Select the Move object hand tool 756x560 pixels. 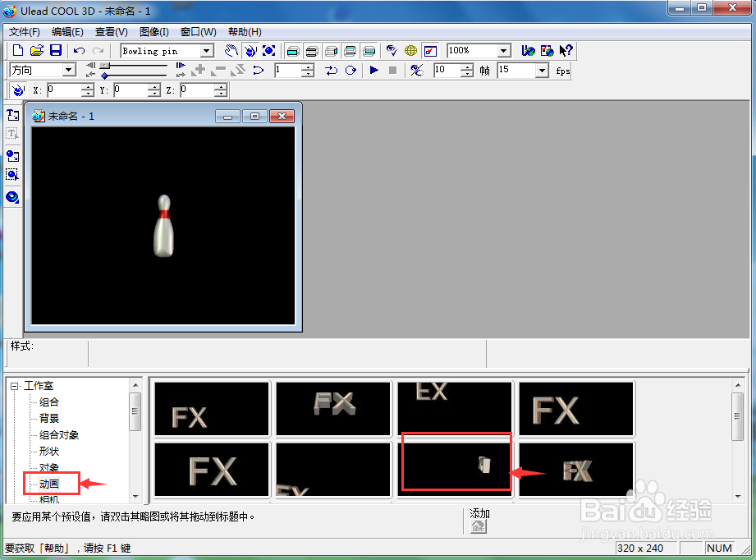[231, 50]
